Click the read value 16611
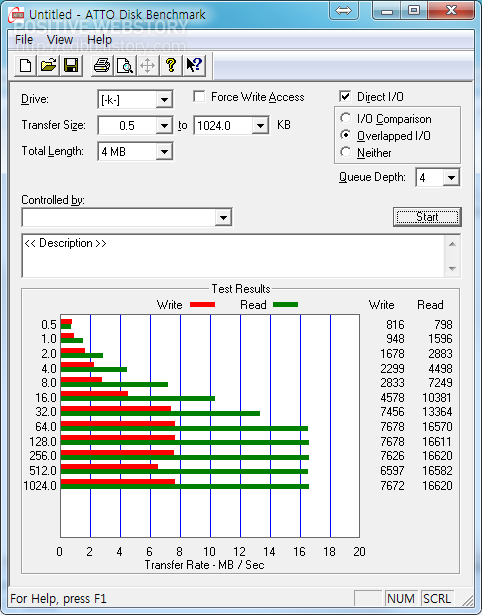The width and height of the screenshot is (482, 615). [437, 442]
